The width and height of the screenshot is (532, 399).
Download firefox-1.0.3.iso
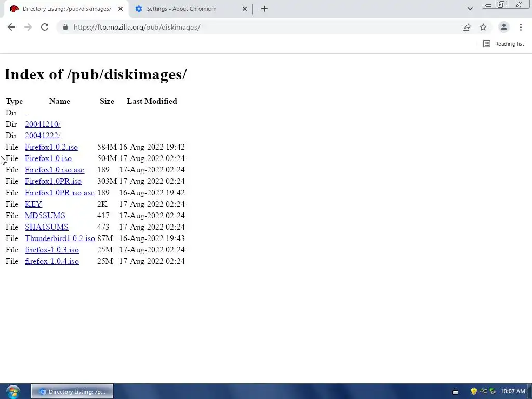[x=52, y=250]
